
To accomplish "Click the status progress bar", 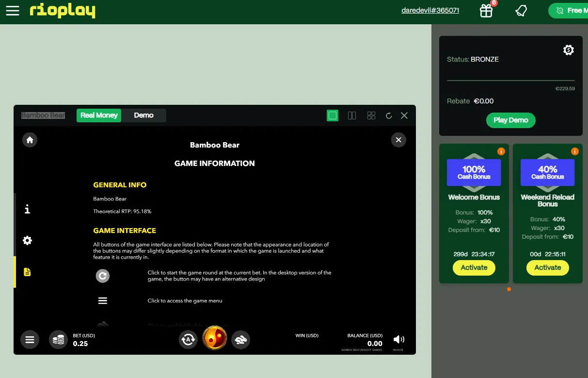I will [511, 80].
